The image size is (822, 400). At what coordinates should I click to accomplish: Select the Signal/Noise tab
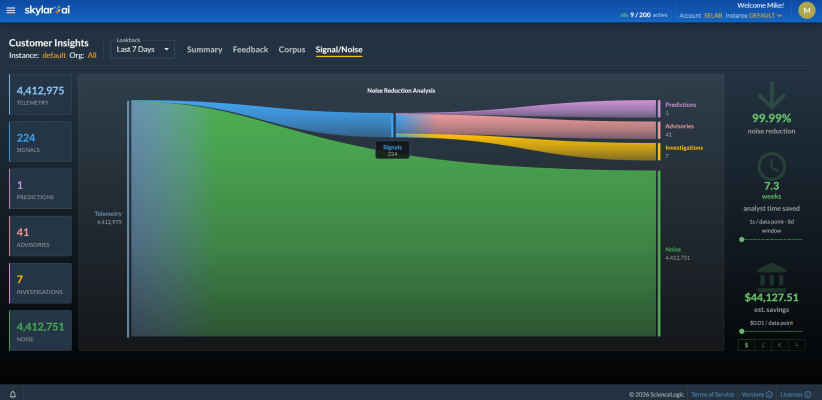tap(339, 50)
